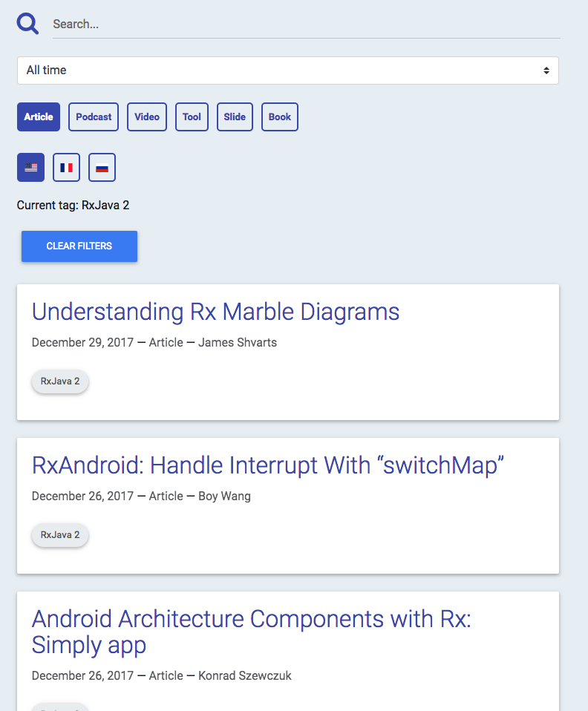Select the American flag language filter

coord(30,167)
